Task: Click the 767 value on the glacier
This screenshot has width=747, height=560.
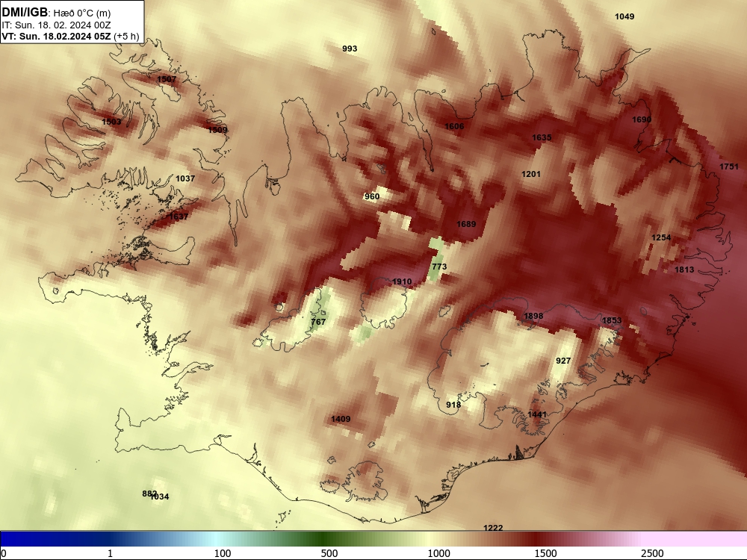Action: click(x=318, y=322)
